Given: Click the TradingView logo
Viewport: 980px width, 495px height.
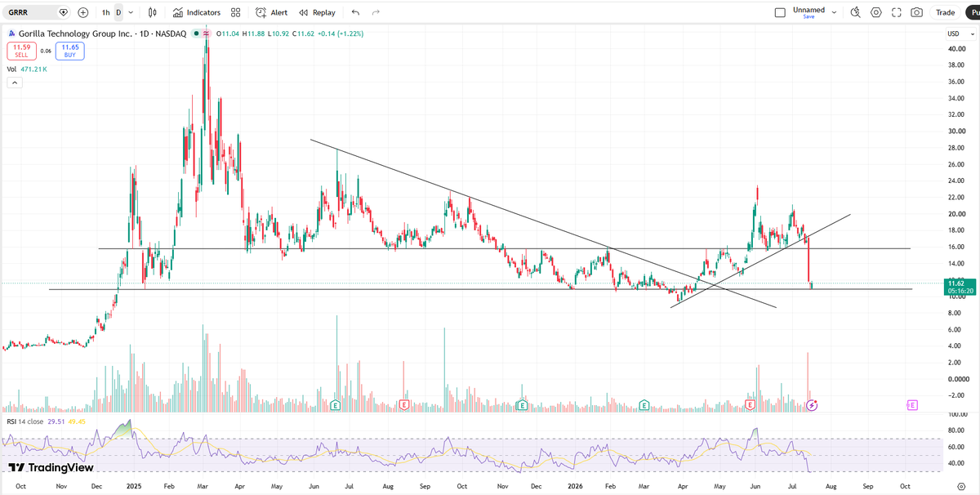Looking at the screenshot, I should [x=51, y=467].
